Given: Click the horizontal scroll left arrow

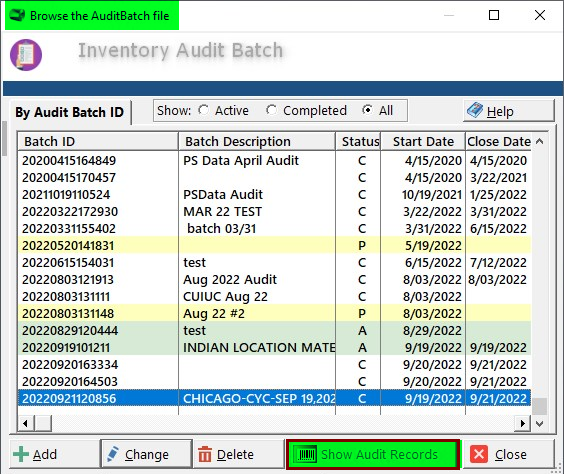Looking at the screenshot, I should point(25,423).
